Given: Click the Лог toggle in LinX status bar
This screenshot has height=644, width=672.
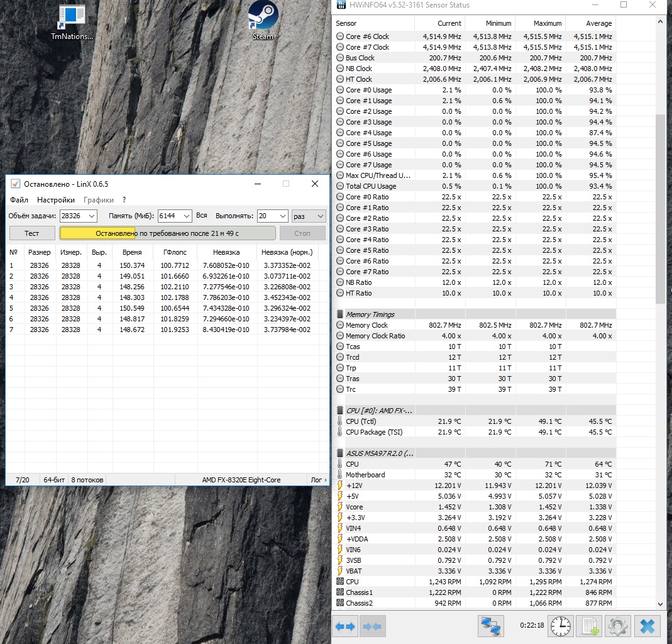Looking at the screenshot, I should point(319,480).
